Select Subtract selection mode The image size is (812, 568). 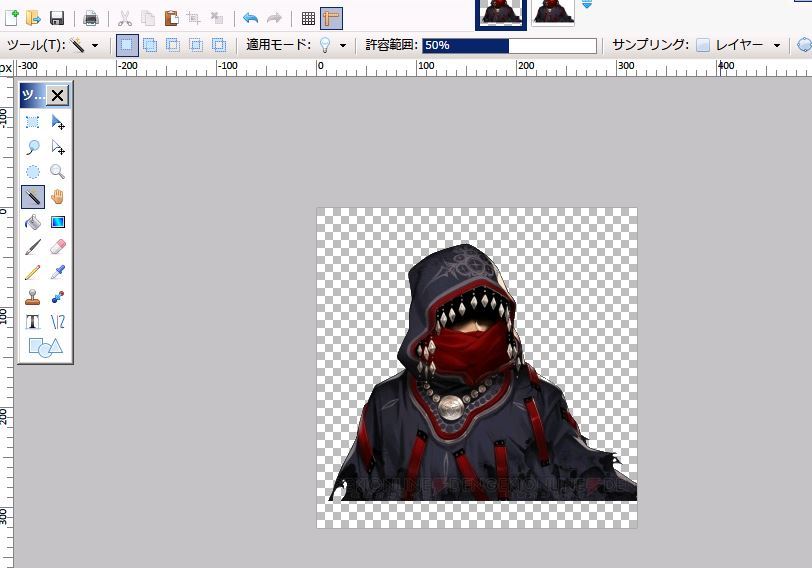[173, 46]
